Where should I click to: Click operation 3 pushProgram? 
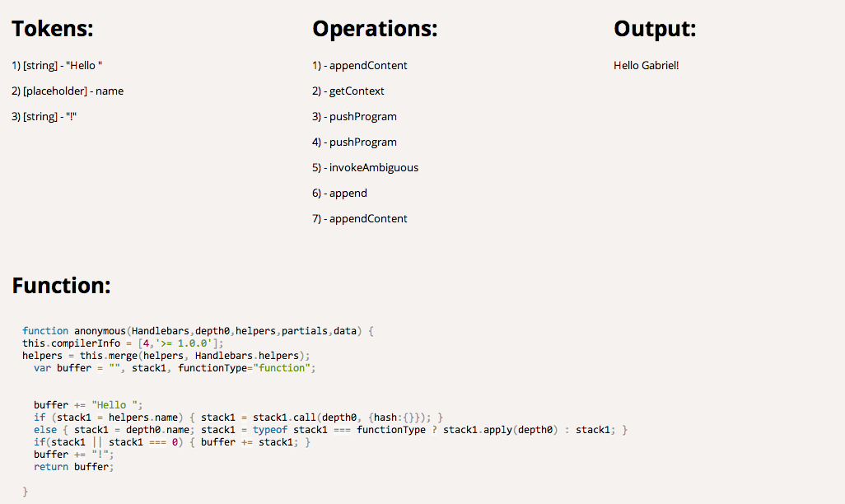[354, 116]
